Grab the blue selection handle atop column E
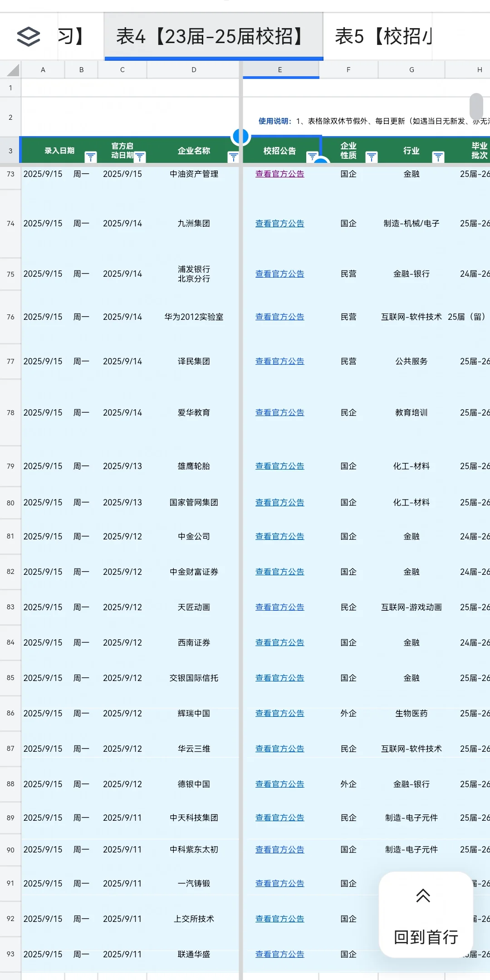This screenshot has width=490, height=980. coord(240,136)
